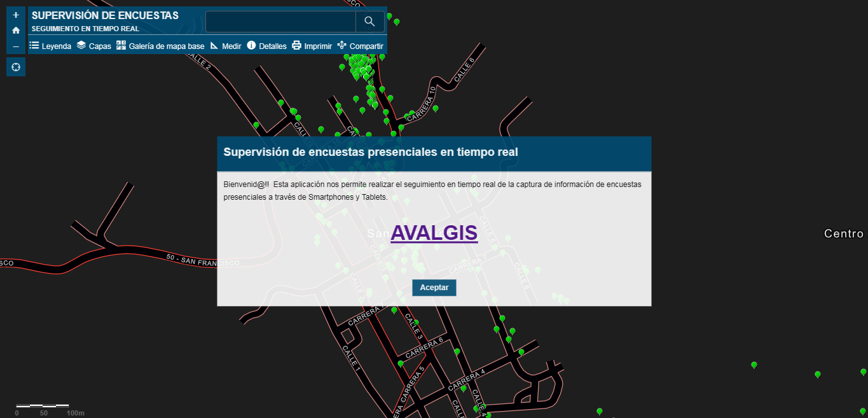Click the 'CARRERA 6' street label

click(x=424, y=347)
